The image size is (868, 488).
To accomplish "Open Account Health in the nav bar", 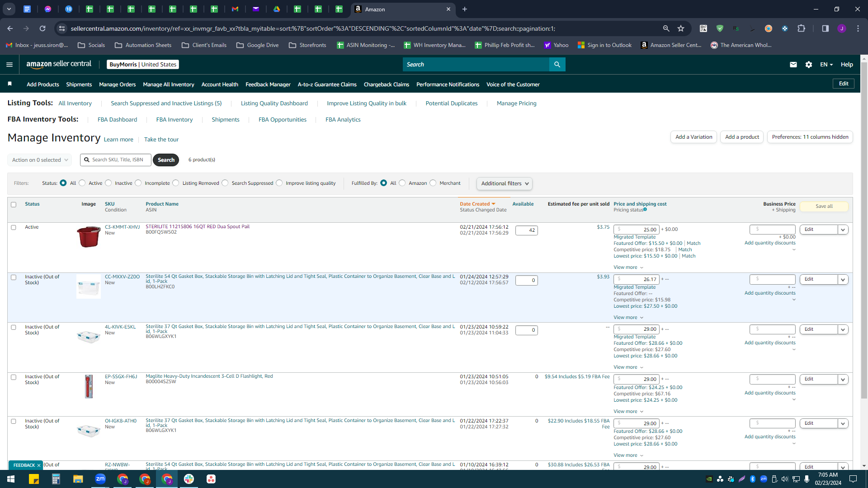I will click(x=220, y=84).
